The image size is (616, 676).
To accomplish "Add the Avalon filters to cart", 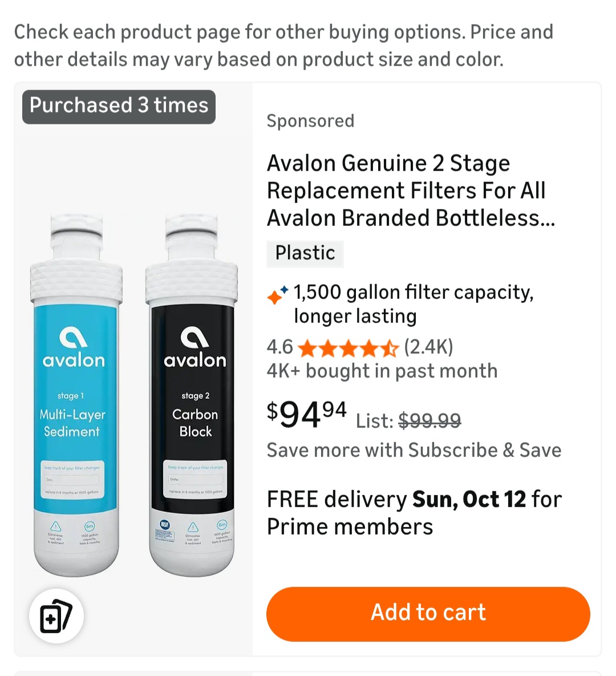I will (428, 613).
